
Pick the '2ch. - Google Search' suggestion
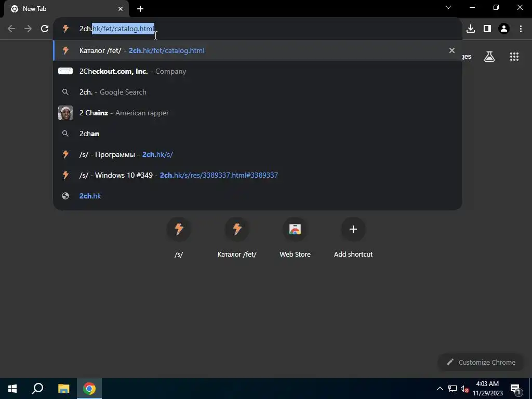point(258,92)
